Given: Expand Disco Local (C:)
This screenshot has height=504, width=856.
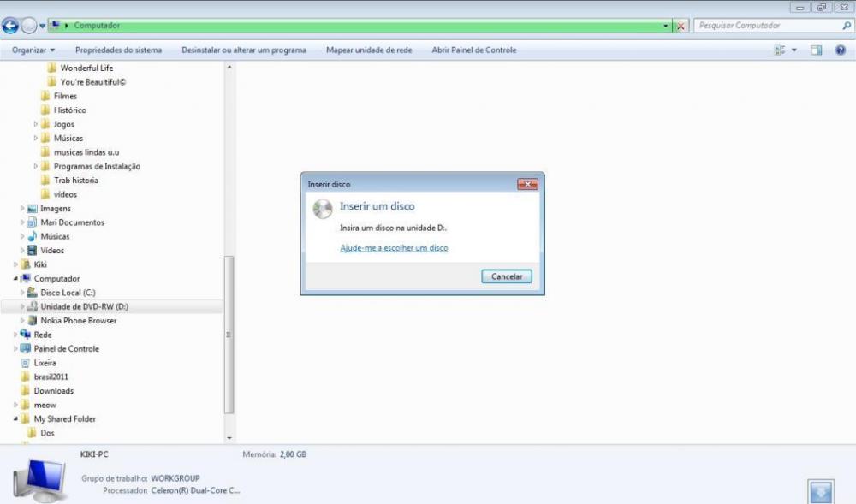Looking at the screenshot, I should [x=22, y=293].
